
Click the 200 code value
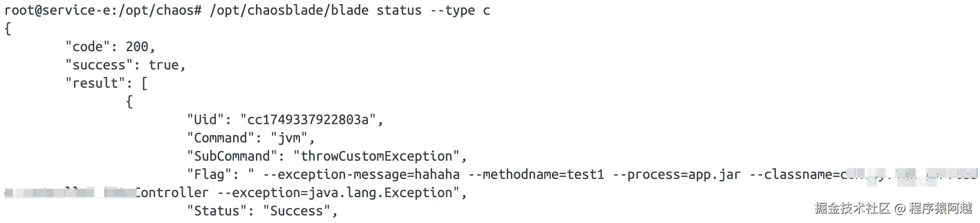137,47
